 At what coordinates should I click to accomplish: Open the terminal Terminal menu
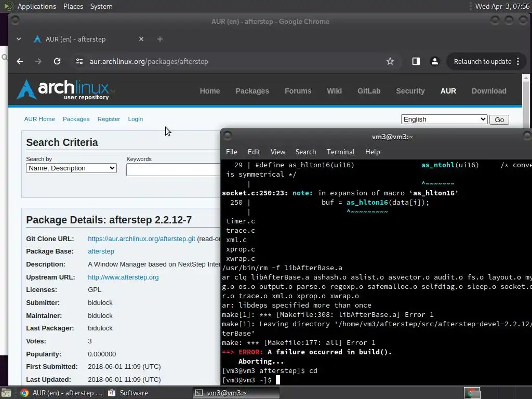(341, 152)
